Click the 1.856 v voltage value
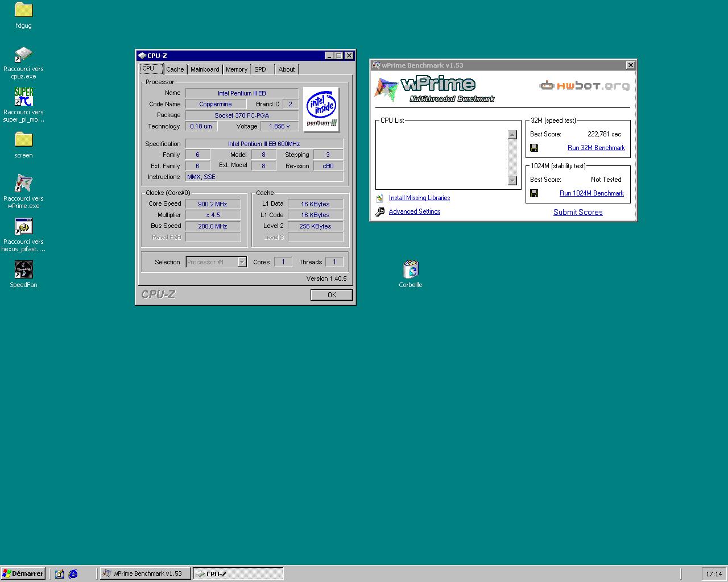This screenshot has height=582, width=728. coord(279,126)
